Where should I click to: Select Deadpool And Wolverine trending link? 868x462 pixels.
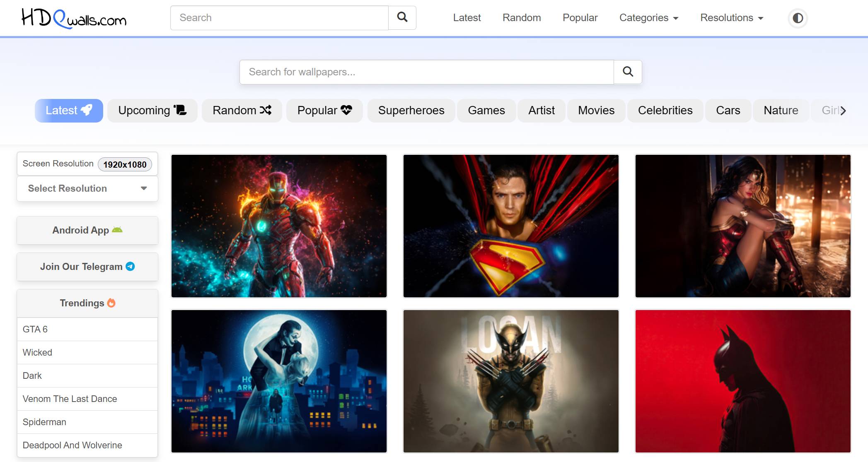pos(72,445)
